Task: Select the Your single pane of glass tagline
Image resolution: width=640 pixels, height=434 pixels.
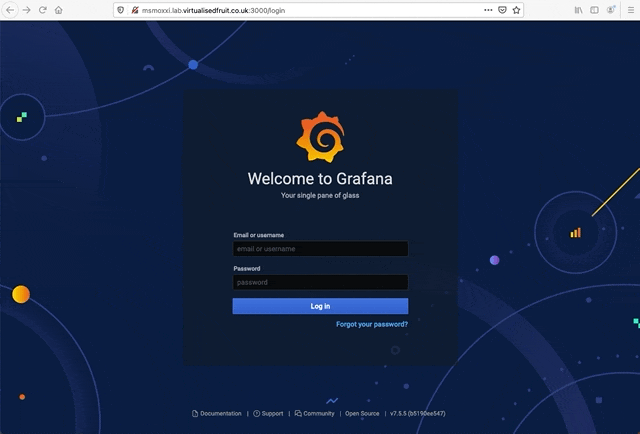Action: point(320,196)
